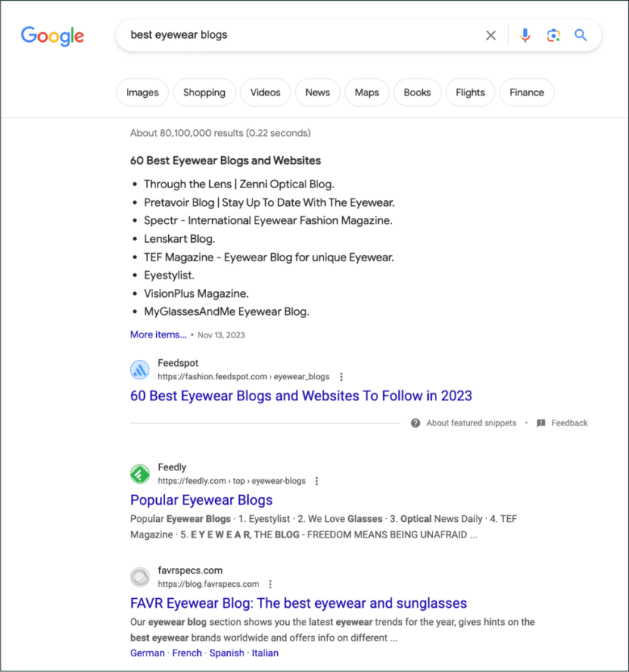The image size is (629, 672).
Task: Switch to the News tab
Action: click(317, 92)
